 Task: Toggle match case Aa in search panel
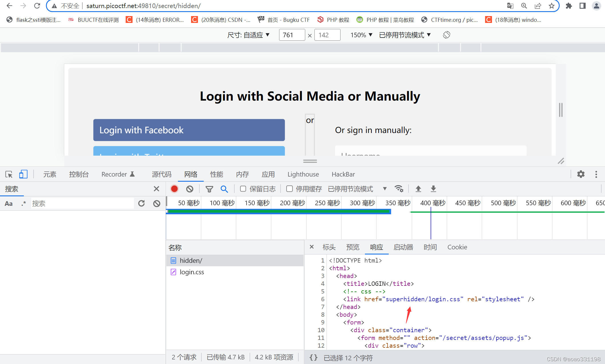coord(9,203)
